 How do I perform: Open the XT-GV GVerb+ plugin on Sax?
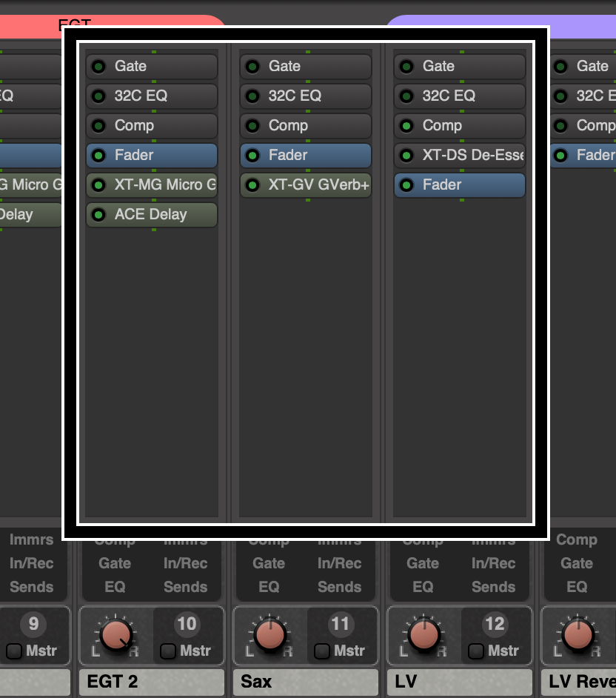306,185
